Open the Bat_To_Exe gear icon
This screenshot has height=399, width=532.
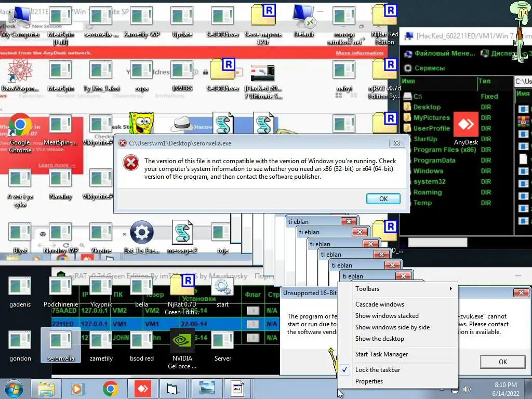(x=141, y=237)
